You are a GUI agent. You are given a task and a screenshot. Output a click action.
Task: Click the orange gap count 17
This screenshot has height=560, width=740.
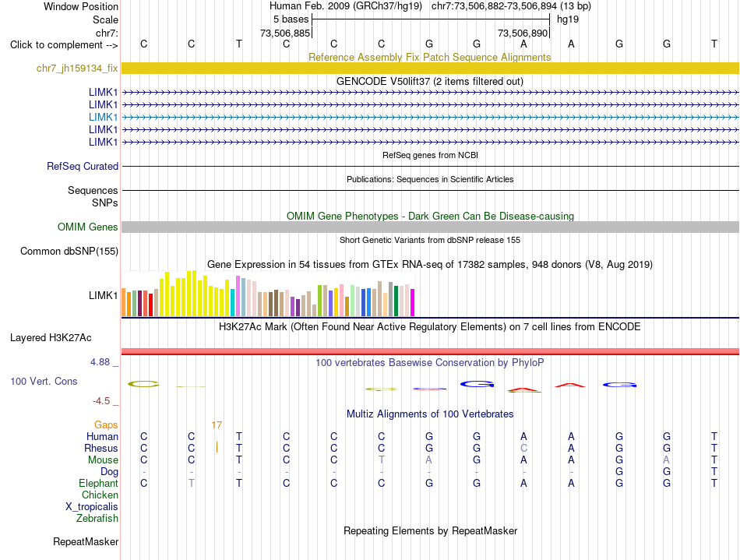click(217, 425)
